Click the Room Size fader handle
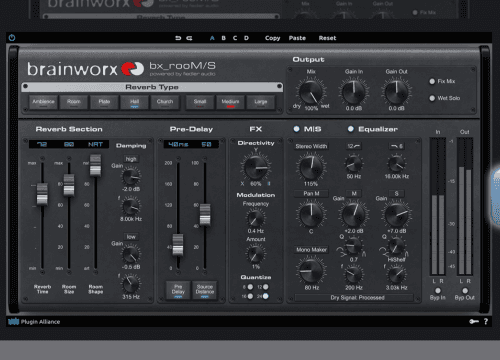 pos(69,185)
